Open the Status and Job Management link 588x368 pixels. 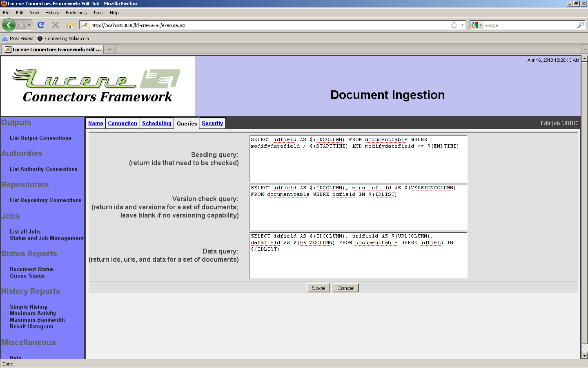pos(47,238)
